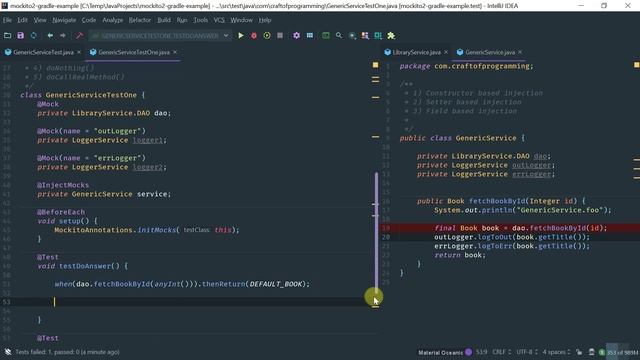
Task: Click the Material Oceanic theme indicator
Action: pyautogui.click(x=441, y=352)
